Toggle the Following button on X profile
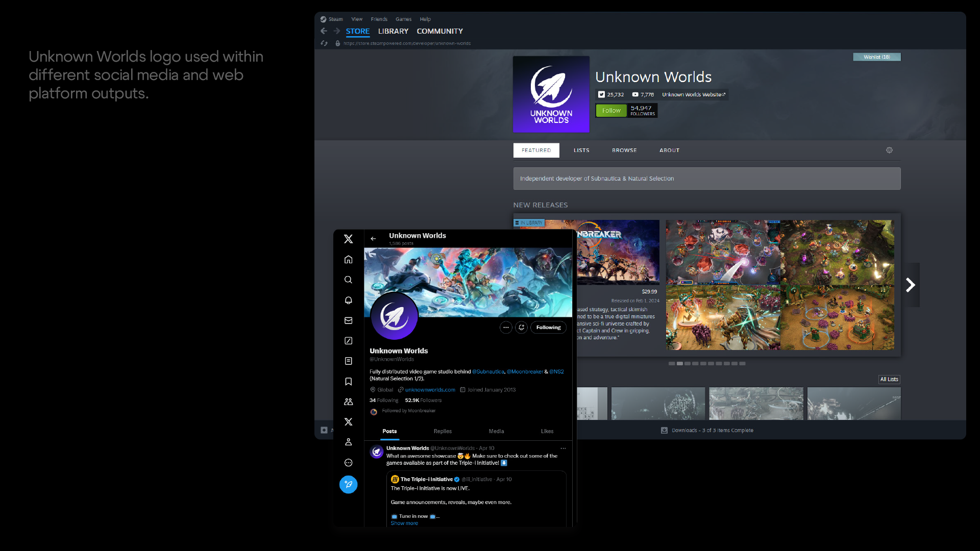This screenshot has width=980, height=551. [x=548, y=328]
